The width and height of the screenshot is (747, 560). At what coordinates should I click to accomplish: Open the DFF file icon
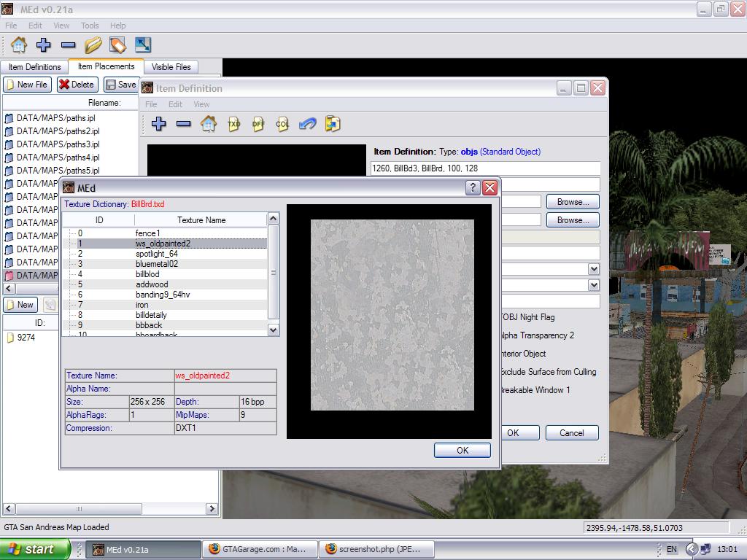tap(258, 124)
